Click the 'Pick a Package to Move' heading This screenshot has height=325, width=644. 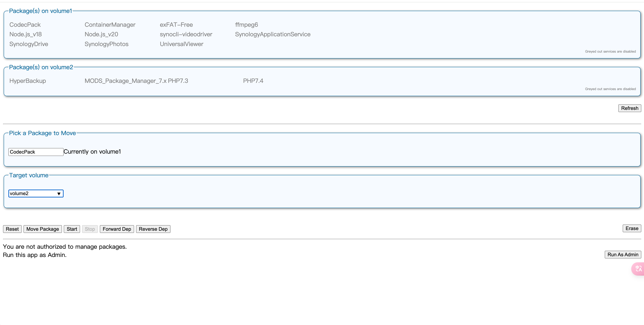click(42, 133)
